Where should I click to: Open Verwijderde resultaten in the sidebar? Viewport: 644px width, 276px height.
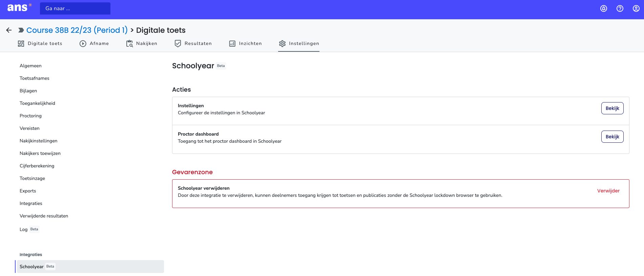(x=44, y=216)
